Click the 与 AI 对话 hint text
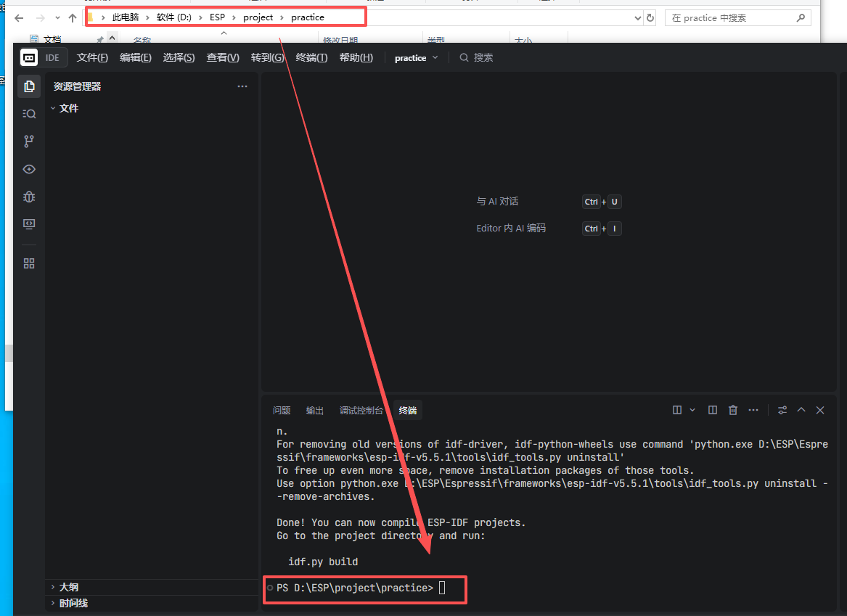This screenshot has height=616, width=847. click(497, 202)
